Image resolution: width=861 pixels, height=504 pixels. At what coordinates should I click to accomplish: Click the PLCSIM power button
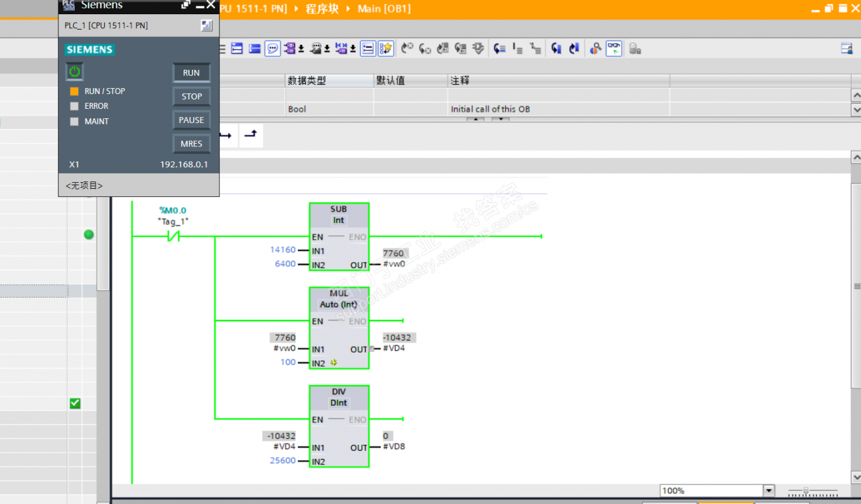[74, 72]
